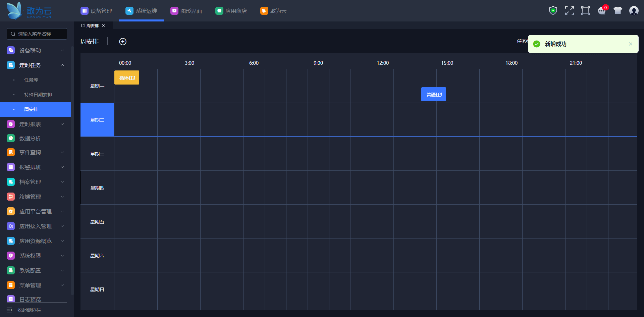The width and height of the screenshot is (644, 317).
Task: Toggle fullscreen with the expand arrows icon
Action: [x=569, y=11]
